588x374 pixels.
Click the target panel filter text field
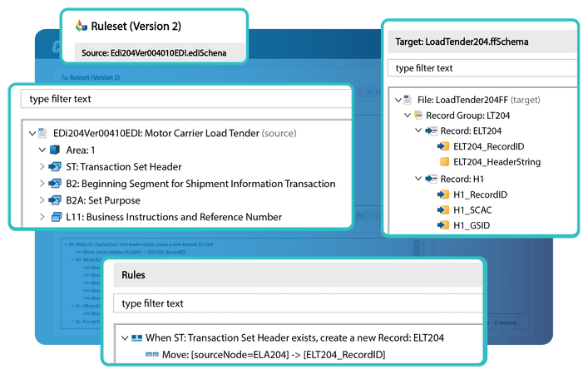(482, 68)
